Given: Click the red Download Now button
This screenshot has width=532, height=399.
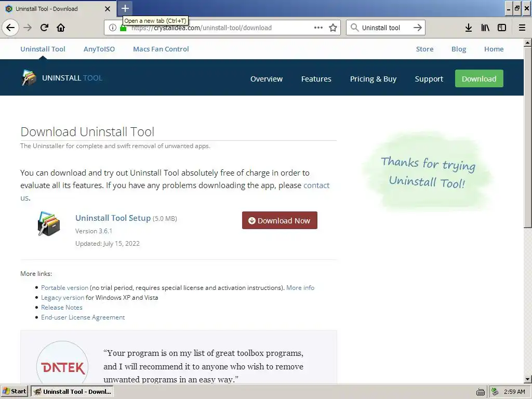Looking at the screenshot, I should (280, 220).
